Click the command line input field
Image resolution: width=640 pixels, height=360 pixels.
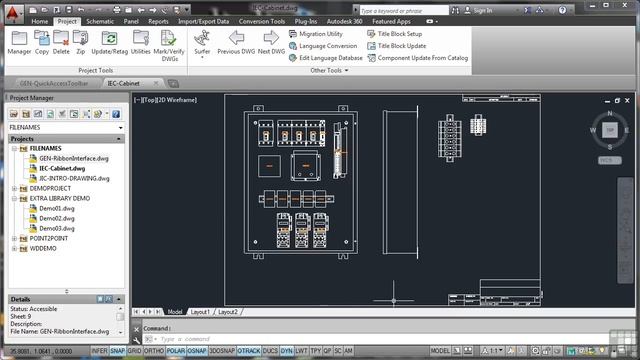(x=376, y=339)
